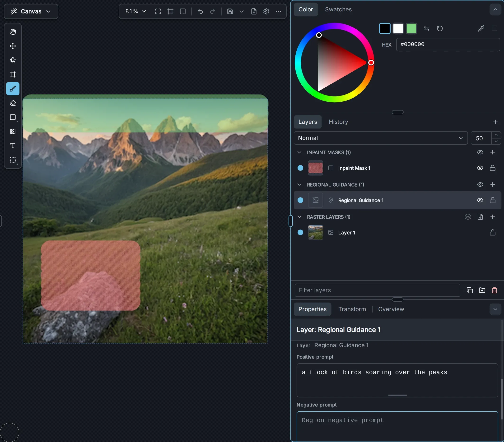Add a new raster layer
Image resolution: width=504 pixels, height=442 pixels.
click(492, 217)
